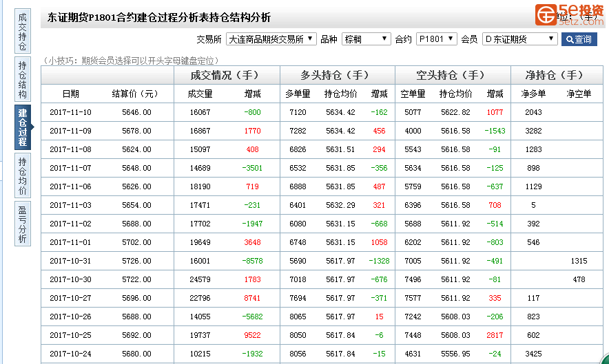Viewport: 609px width, 364px height.
Task: Select the date cell 2017-11-09
Action: point(71,131)
